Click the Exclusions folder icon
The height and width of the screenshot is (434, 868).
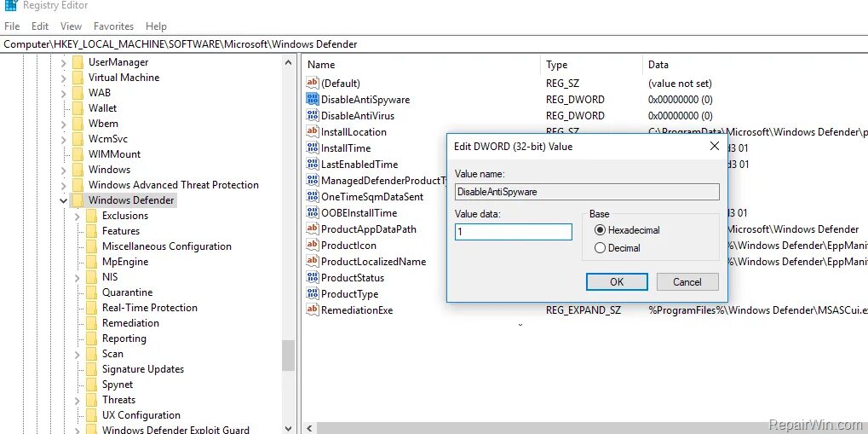91,216
